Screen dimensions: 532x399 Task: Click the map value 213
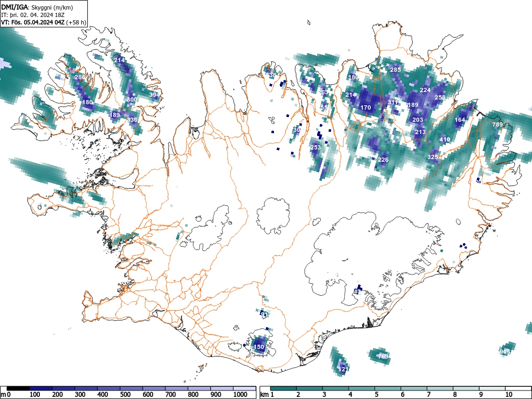[x=420, y=132]
